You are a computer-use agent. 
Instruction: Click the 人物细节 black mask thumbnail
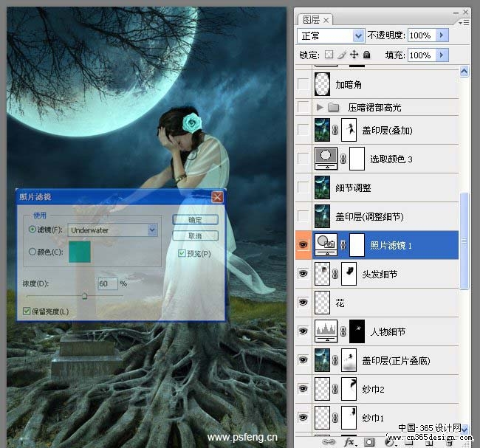tap(357, 331)
